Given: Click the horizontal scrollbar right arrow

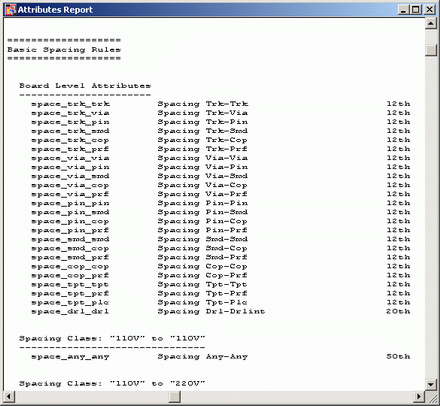Looking at the screenshot, I should [419, 396].
